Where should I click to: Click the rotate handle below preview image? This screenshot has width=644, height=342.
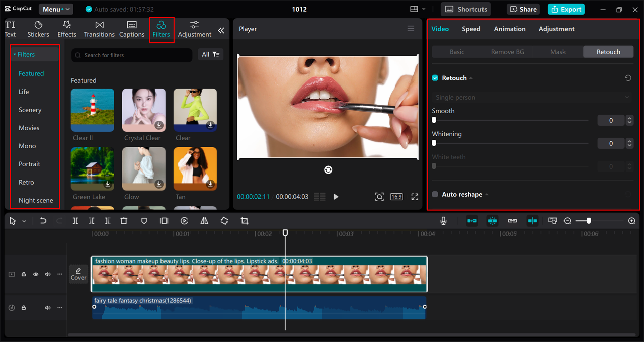328,170
